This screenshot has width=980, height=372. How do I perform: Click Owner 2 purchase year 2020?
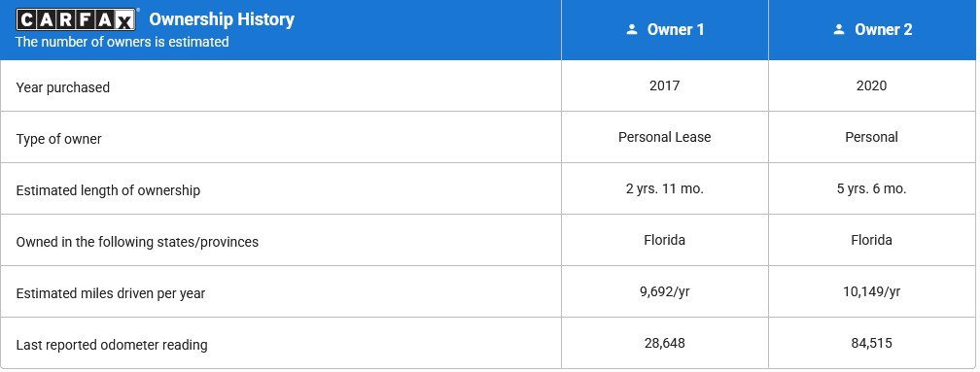tap(871, 85)
